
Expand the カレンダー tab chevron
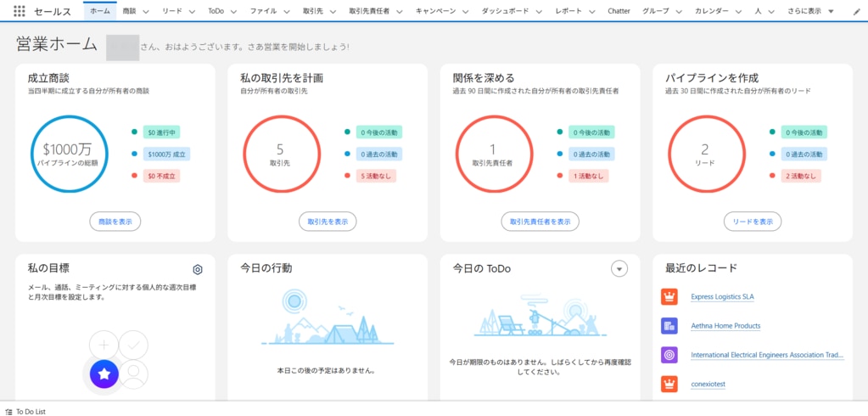tap(739, 12)
